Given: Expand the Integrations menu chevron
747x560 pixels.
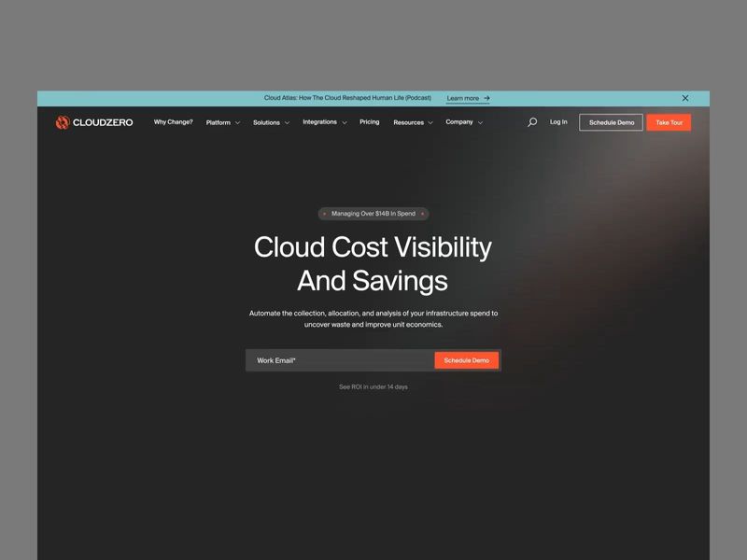Looking at the screenshot, I should 345,123.
